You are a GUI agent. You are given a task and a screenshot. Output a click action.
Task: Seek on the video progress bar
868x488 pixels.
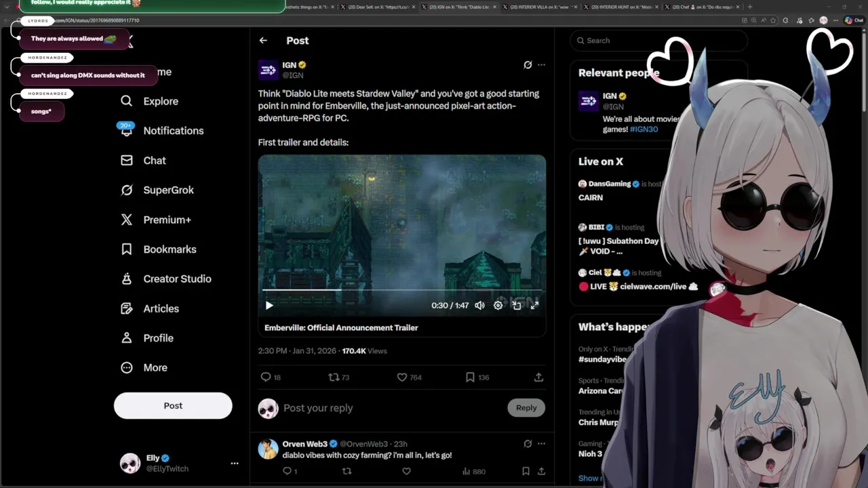point(401,290)
